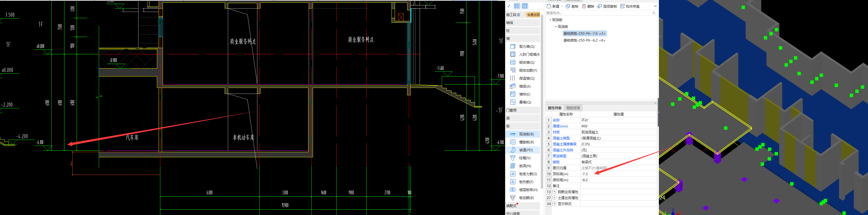Click the 免费试用 free trial badge
Image resolution: width=868 pixels, height=215 pixels.
[x=533, y=15]
